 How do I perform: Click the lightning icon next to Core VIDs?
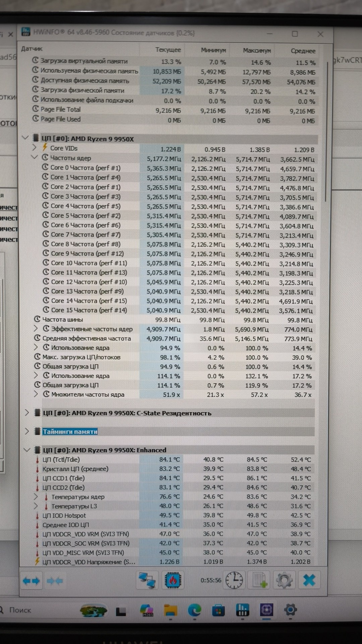[x=45, y=148]
